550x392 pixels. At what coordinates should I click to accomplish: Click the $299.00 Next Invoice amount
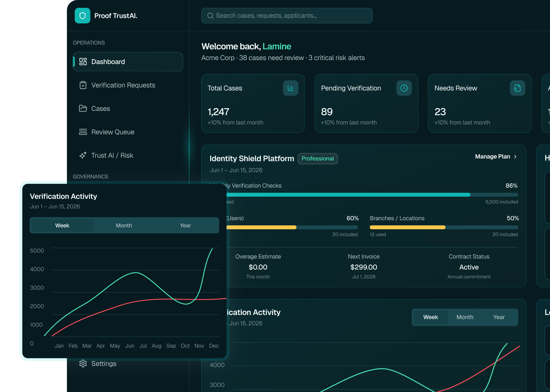coord(364,267)
